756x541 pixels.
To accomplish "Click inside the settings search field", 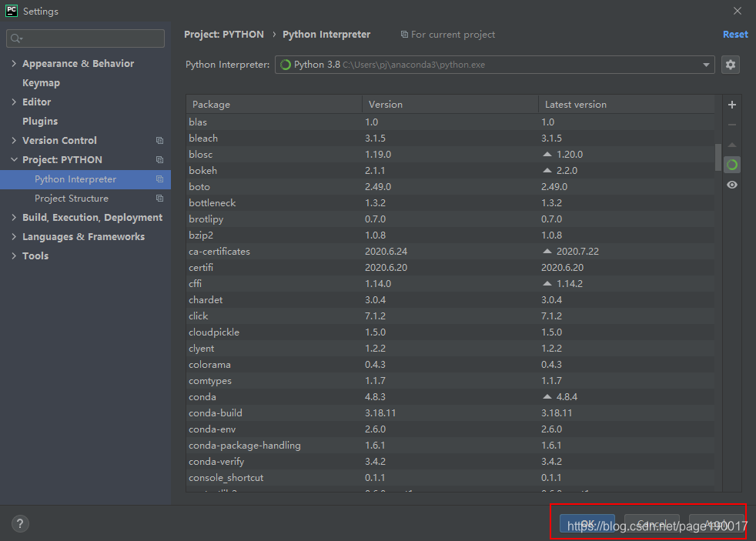I will [x=85, y=38].
